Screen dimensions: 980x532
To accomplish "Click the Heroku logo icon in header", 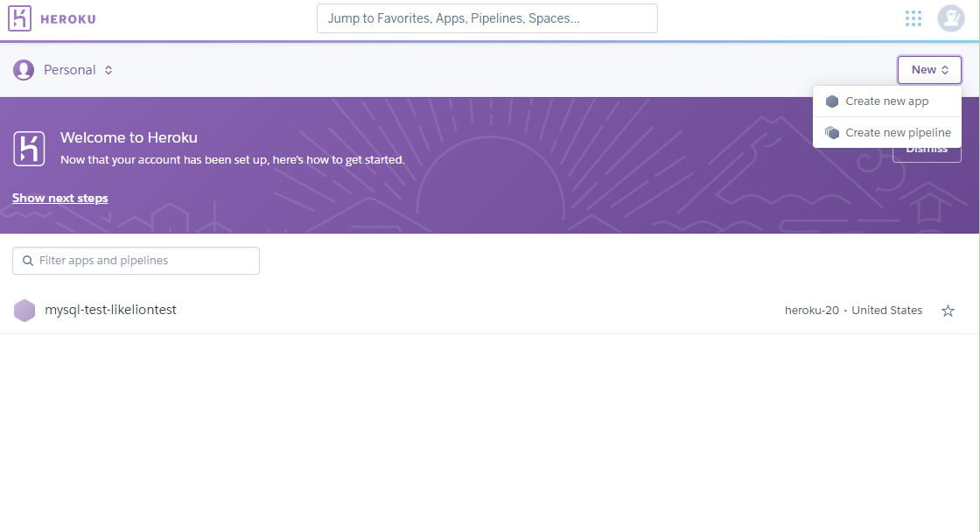I will point(19,18).
